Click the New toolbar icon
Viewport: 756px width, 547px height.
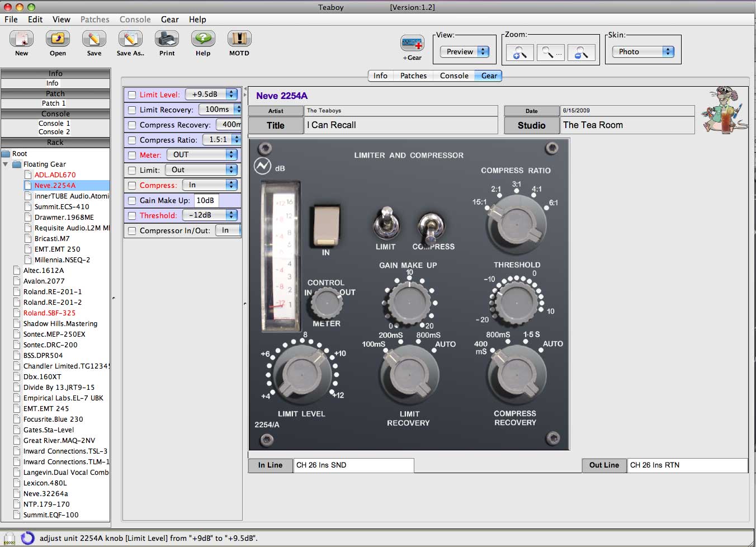coord(21,39)
